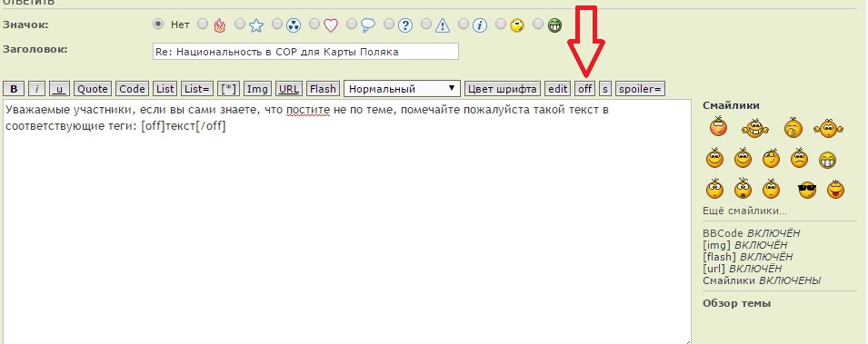This screenshot has height=344, width=868.
Task: Click the Quote BBCode button
Action: click(93, 88)
